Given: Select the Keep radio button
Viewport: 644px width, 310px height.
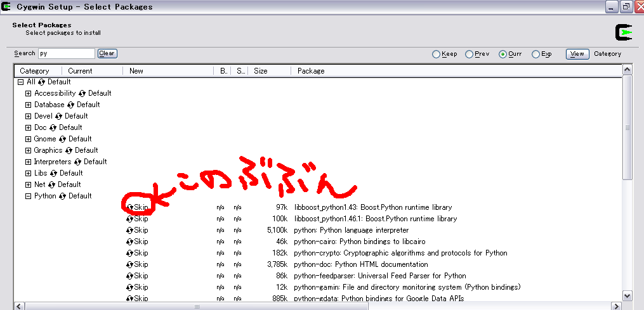Looking at the screenshot, I should (x=436, y=54).
